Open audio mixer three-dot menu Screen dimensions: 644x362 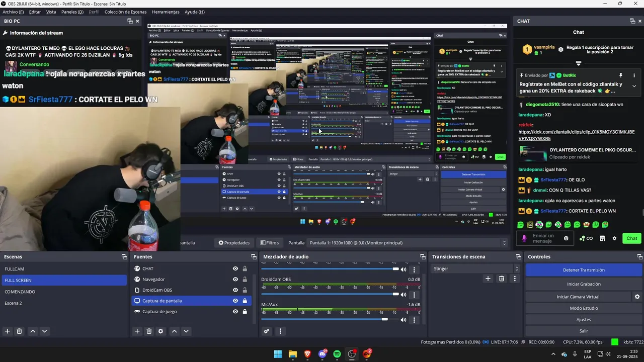pyautogui.click(x=280, y=331)
